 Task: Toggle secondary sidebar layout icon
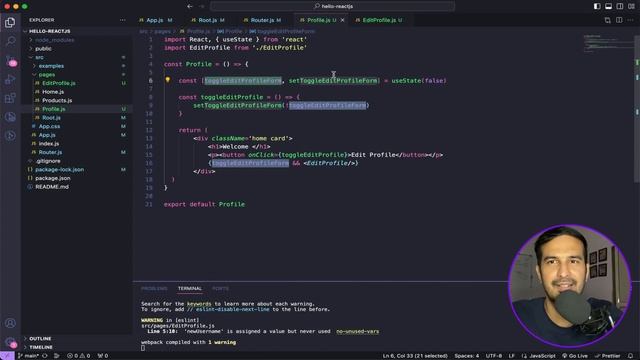[620, 6]
